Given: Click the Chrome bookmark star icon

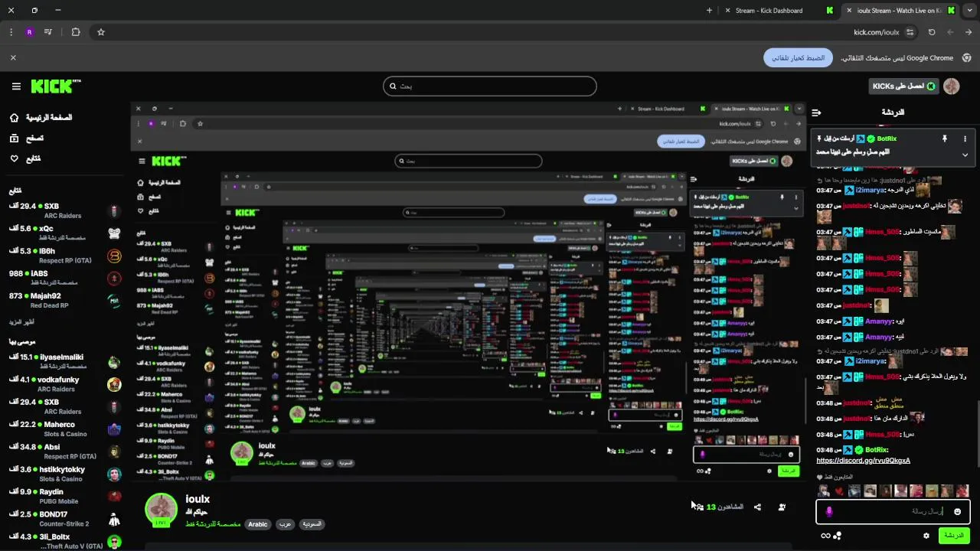Looking at the screenshot, I should pyautogui.click(x=101, y=32).
